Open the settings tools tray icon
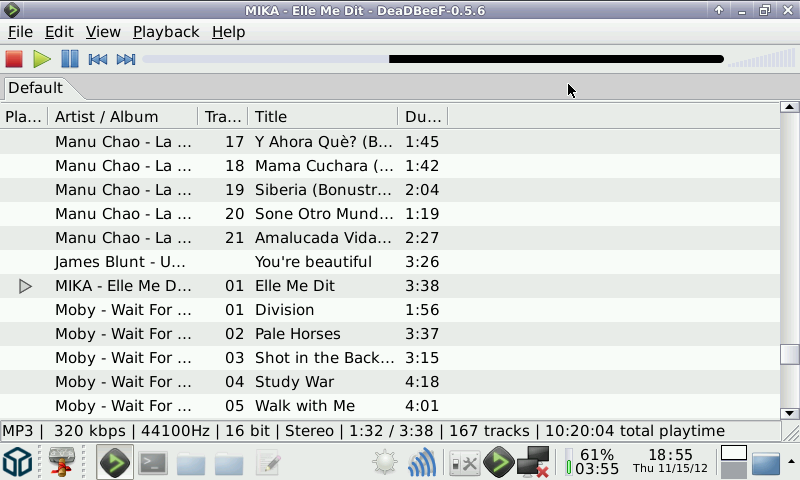Screen dimensions: 800x480 (x=464, y=463)
